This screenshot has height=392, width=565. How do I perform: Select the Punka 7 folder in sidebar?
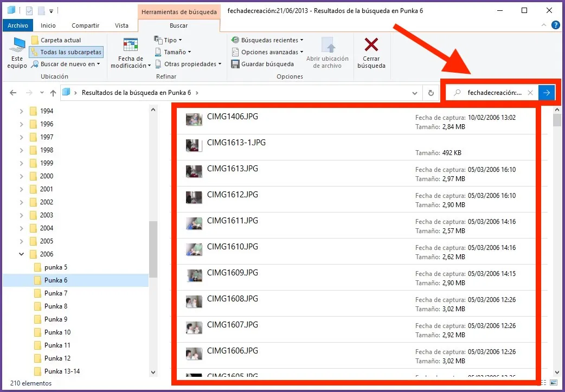pos(56,293)
